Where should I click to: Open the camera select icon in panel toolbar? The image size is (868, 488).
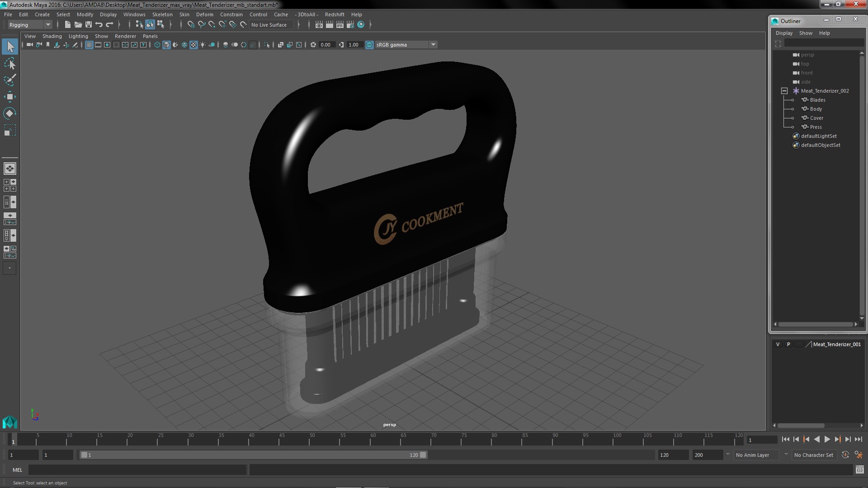[x=30, y=45]
